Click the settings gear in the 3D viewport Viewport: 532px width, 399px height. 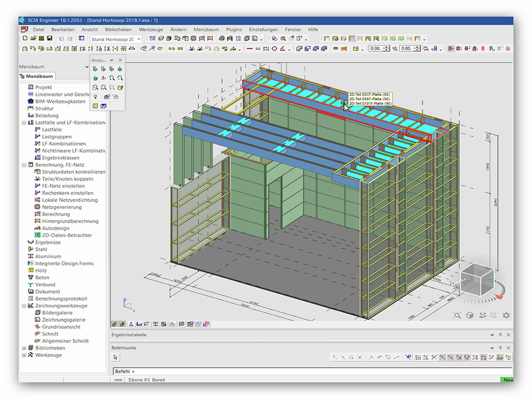point(506,315)
